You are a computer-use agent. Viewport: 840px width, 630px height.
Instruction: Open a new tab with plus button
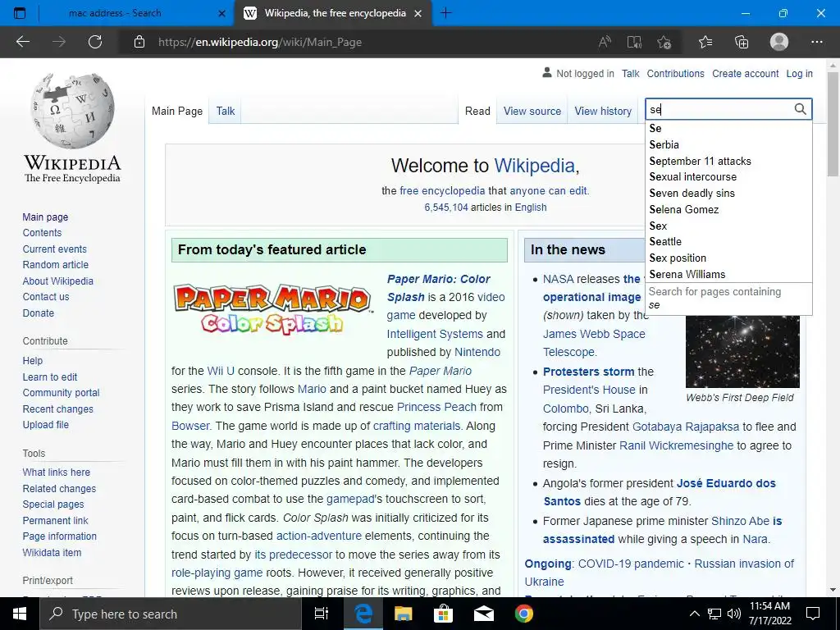point(445,13)
